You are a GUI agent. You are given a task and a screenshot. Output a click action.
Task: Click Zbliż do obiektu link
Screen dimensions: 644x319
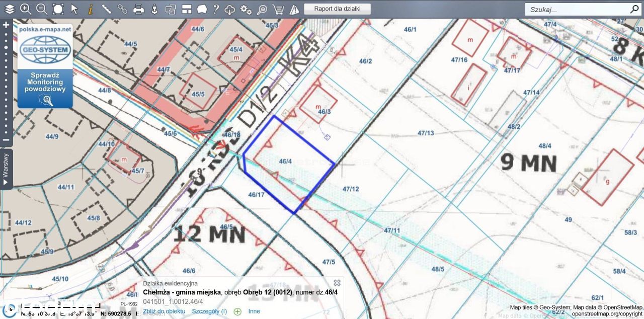164,311
